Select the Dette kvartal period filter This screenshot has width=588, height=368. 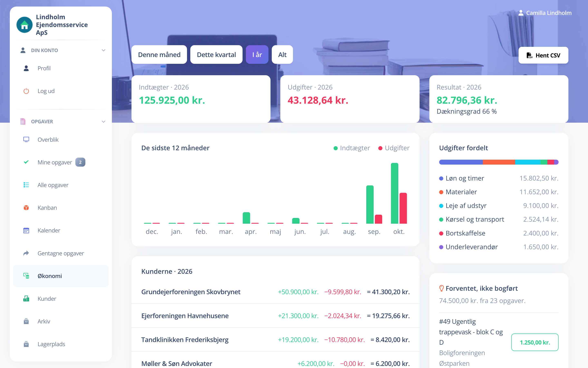216,55
